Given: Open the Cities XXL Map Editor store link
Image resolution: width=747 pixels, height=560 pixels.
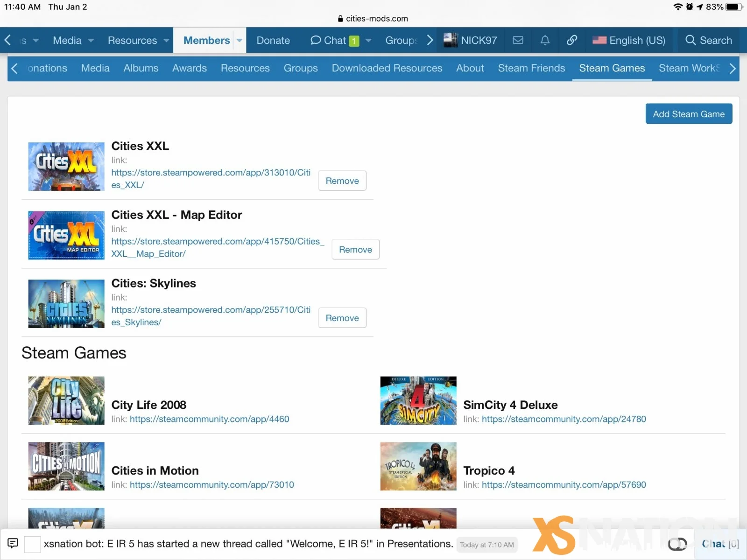Looking at the screenshot, I should click(218, 247).
